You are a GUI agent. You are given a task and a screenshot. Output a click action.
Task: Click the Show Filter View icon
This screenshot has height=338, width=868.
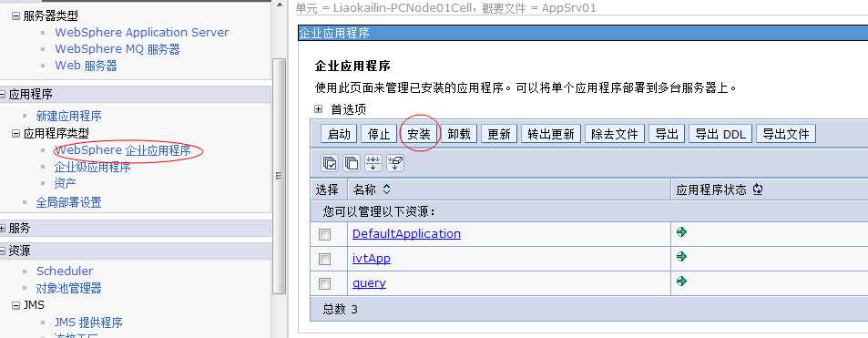[x=373, y=163]
